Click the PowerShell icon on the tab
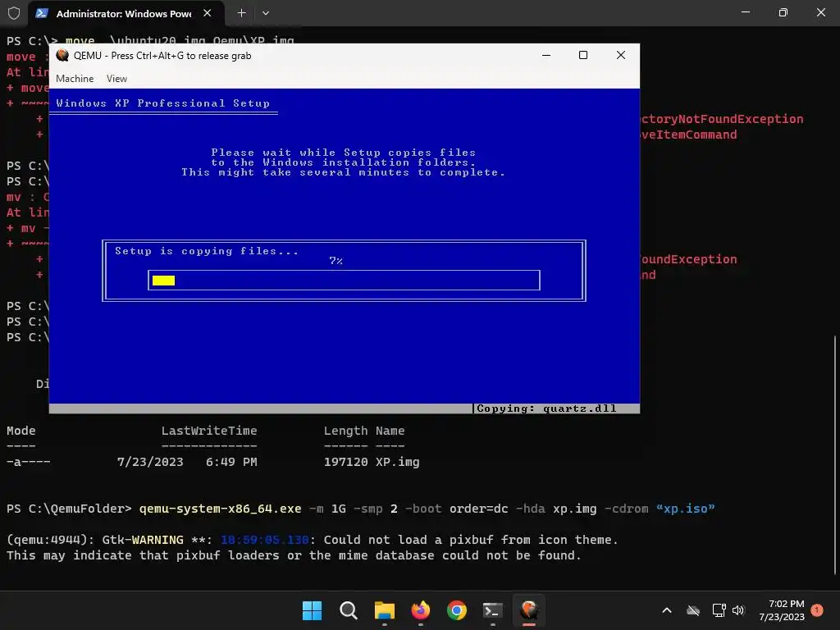The width and height of the screenshot is (840, 630). [42, 13]
